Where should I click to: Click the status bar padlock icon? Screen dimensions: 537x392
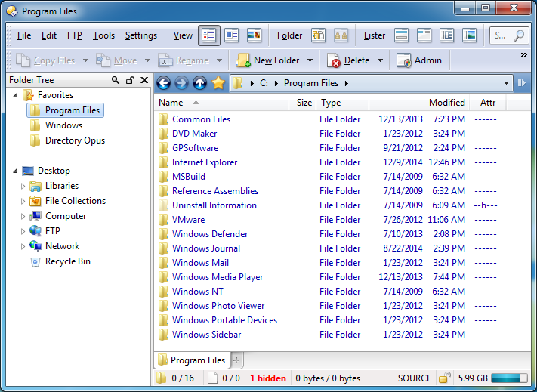[445, 378]
